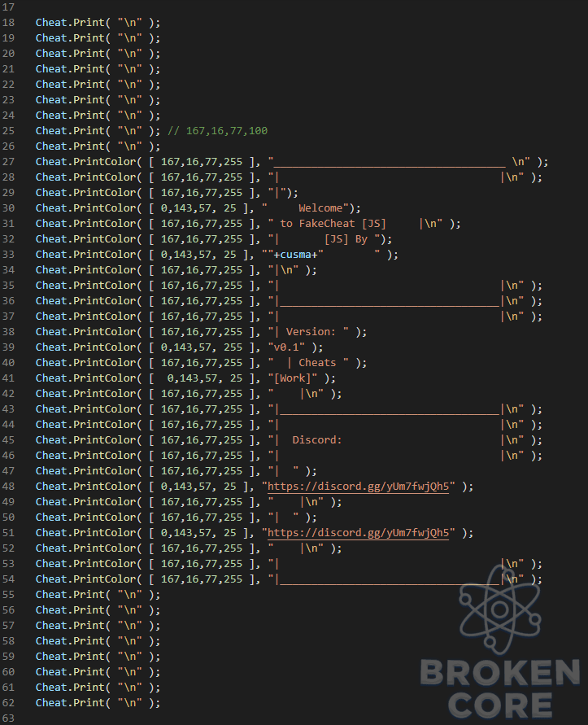Click the "|\n" string on line 34
Screen dimensions: 588x725
(x=283, y=270)
